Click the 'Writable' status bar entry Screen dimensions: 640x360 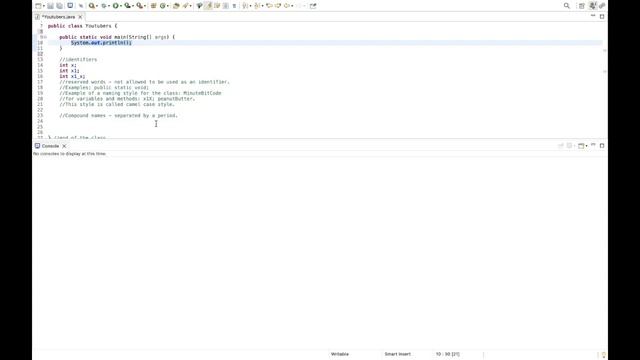pyautogui.click(x=340, y=354)
